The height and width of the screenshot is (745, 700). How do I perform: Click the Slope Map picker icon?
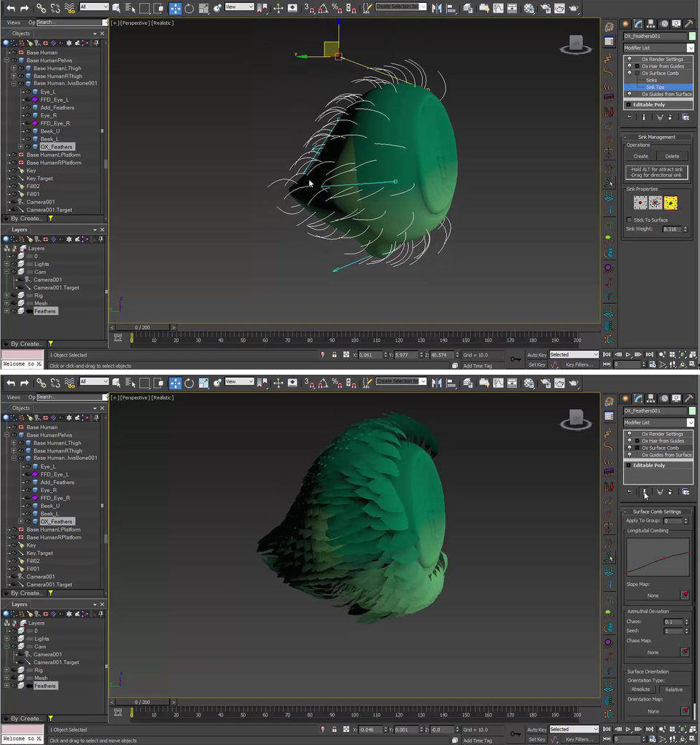tap(685, 595)
